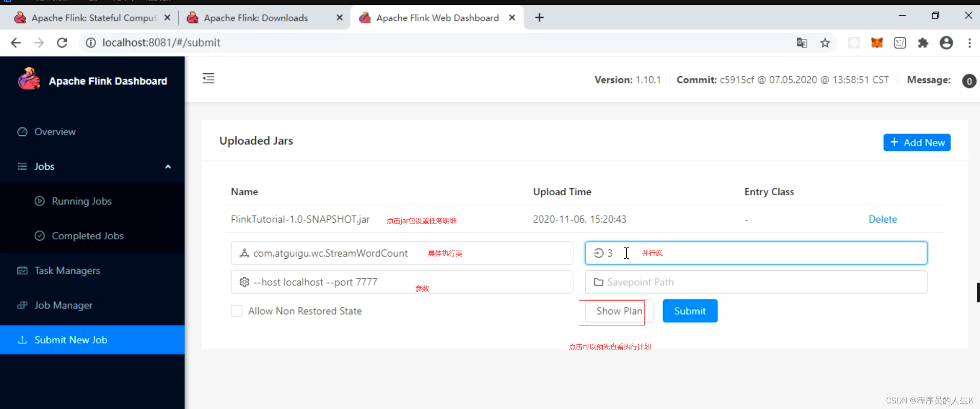Click the Submit New Job upload icon

pos(22,340)
